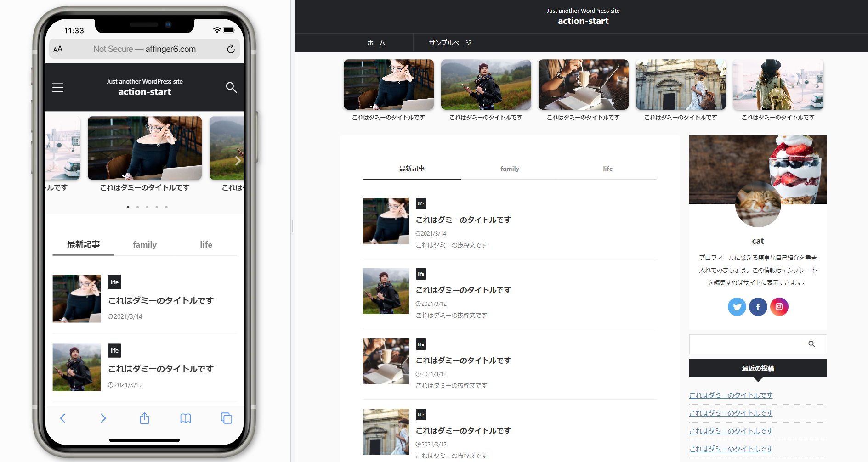Advance mobile carousel with right chevron
This screenshot has height=462, width=868.
click(238, 161)
